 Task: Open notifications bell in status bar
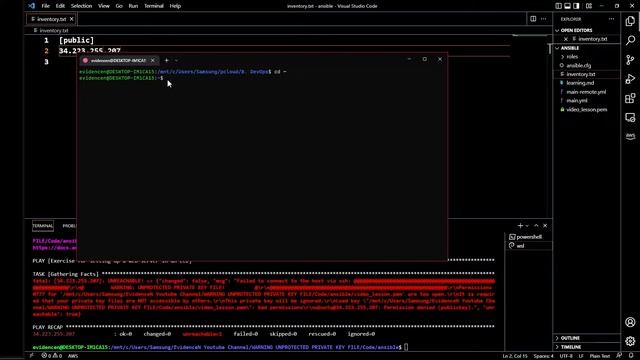click(631, 356)
